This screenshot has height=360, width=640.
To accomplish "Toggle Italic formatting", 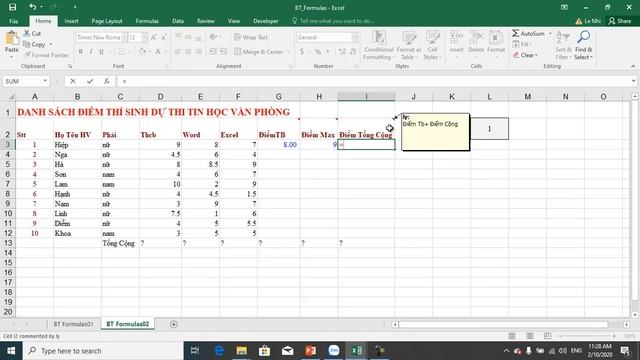I will coord(91,51).
